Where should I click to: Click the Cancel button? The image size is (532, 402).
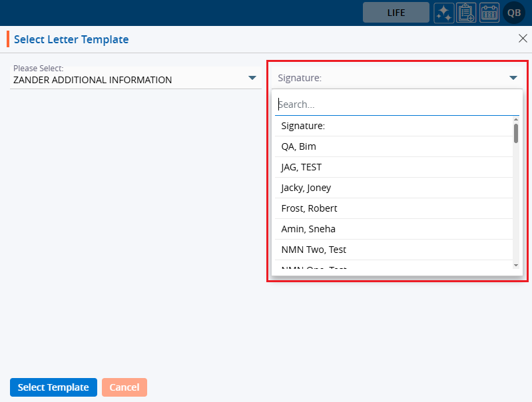(x=124, y=387)
